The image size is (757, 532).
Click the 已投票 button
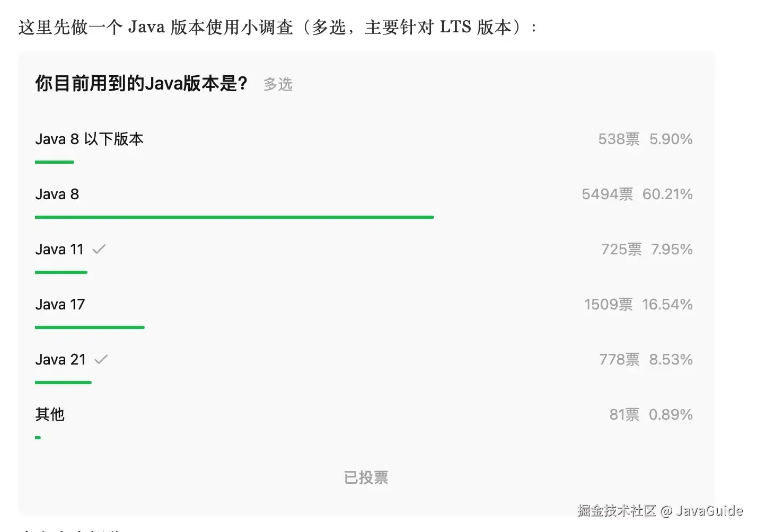pos(366,477)
